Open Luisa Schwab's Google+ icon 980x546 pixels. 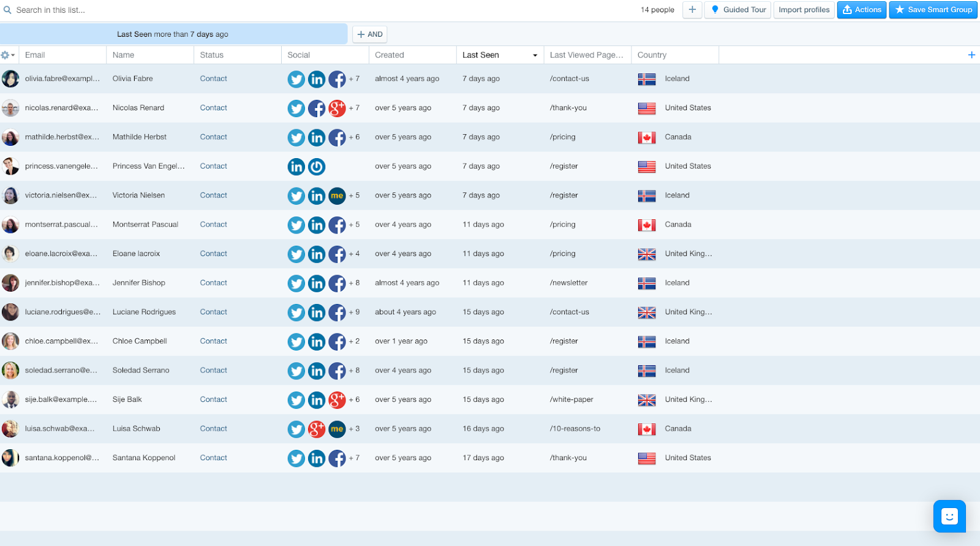click(317, 430)
